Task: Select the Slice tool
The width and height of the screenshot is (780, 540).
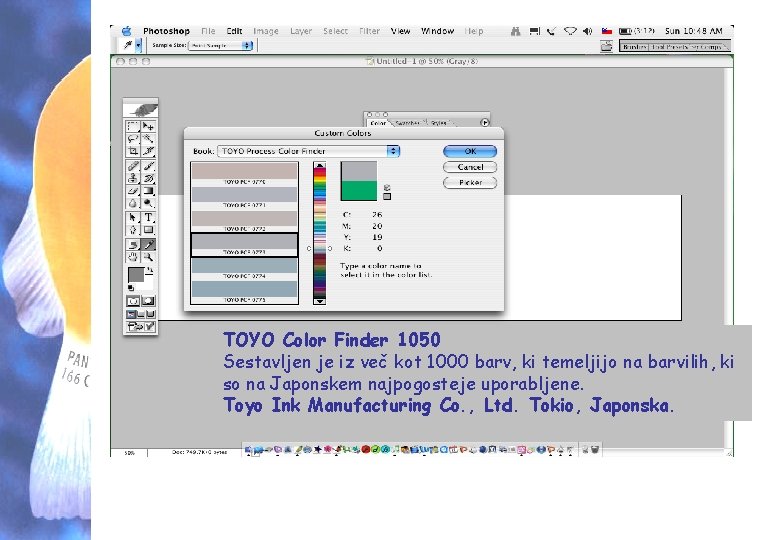Action: click(148, 151)
